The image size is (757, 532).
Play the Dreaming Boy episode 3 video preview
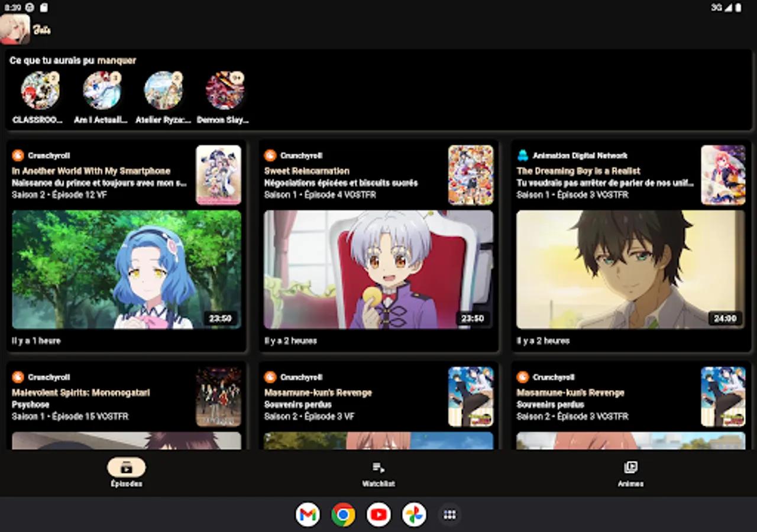[x=631, y=270]
